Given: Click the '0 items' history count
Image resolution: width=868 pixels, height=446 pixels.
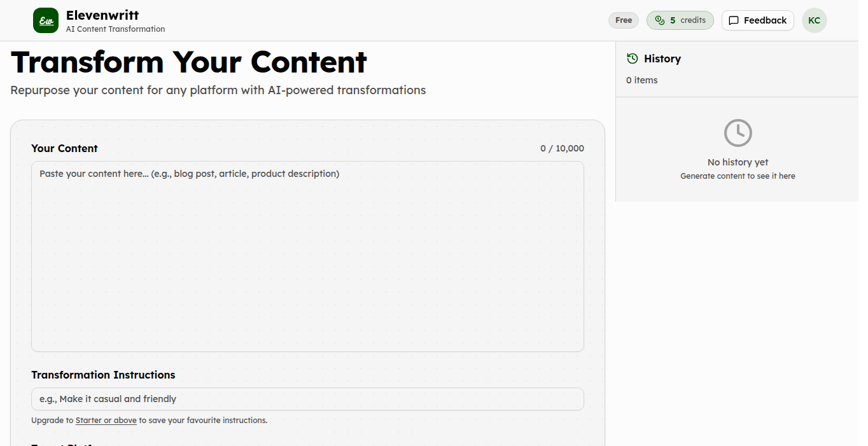Looking at the screenshot, I should click(x=641, y=80).
